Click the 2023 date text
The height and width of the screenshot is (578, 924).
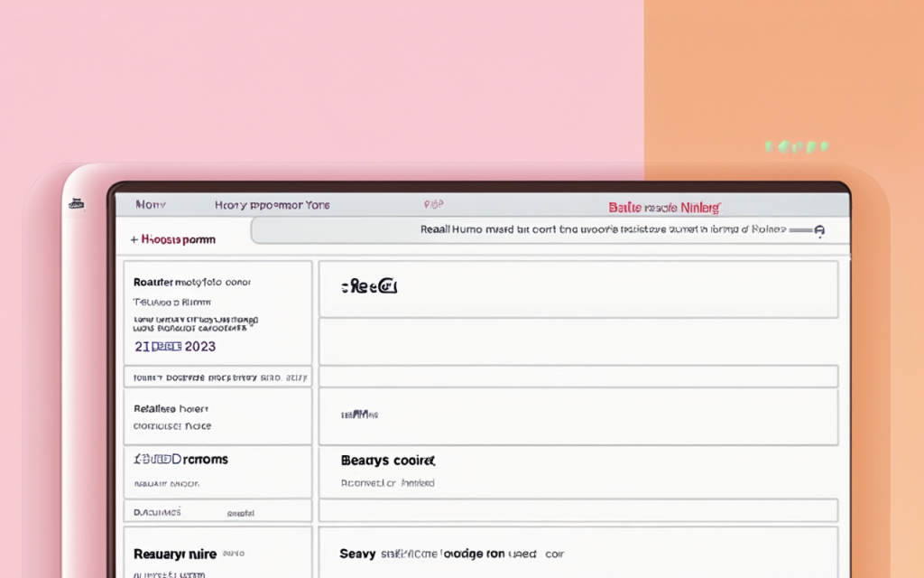[175, 347]
